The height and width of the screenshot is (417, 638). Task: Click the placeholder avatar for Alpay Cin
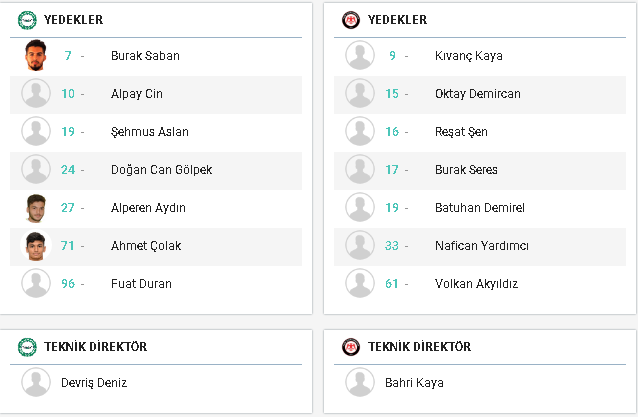coord(36,93)
